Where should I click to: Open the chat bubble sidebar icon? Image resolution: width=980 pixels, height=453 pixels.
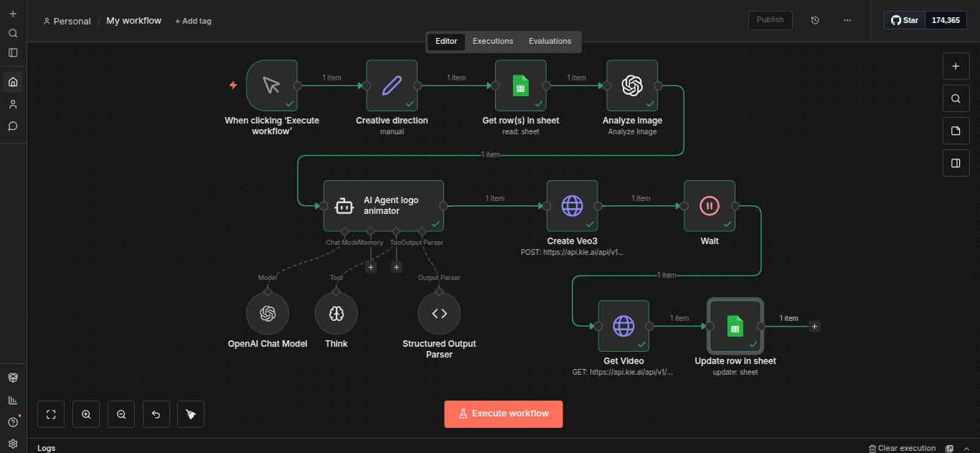click(x=13, y=126)
